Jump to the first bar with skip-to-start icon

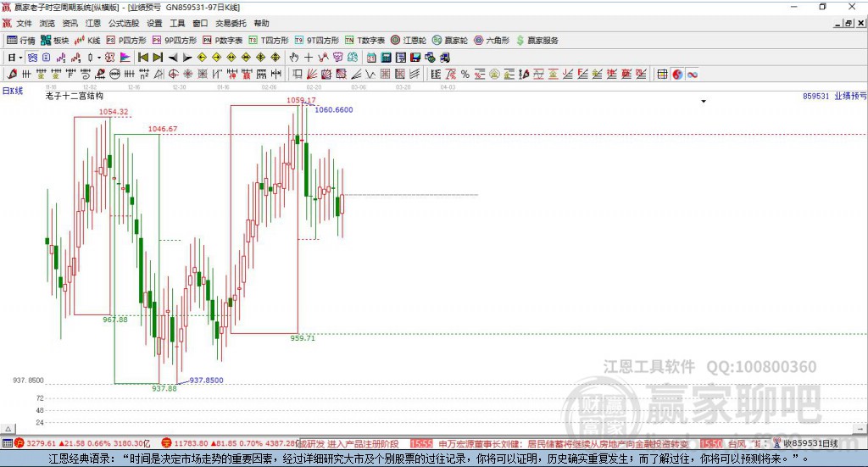click(x=142, y=58)
